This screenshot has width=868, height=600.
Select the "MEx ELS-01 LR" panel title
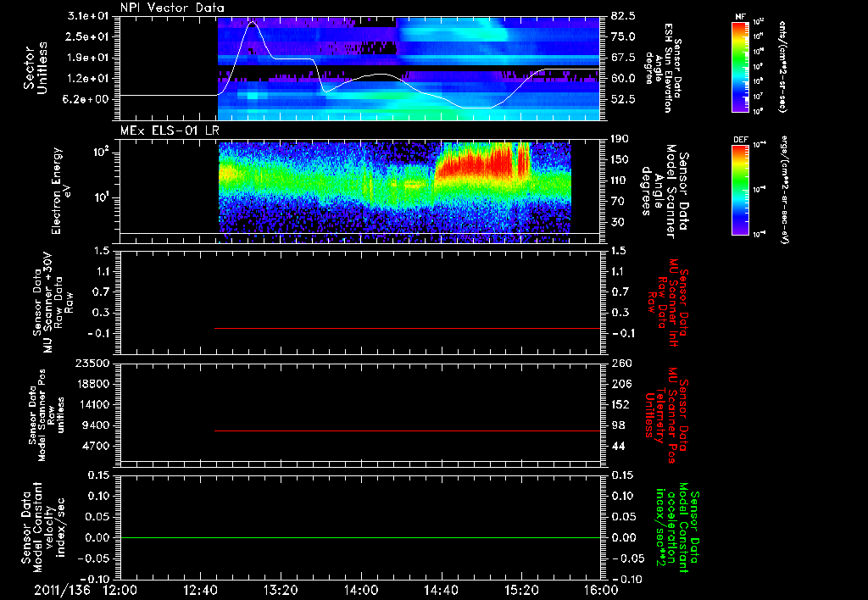(x=169, y=131)
